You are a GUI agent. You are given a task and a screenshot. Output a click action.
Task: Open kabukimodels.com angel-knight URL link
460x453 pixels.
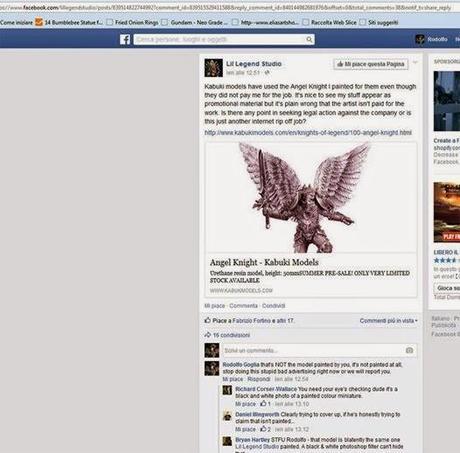click(x=308, y=133)
